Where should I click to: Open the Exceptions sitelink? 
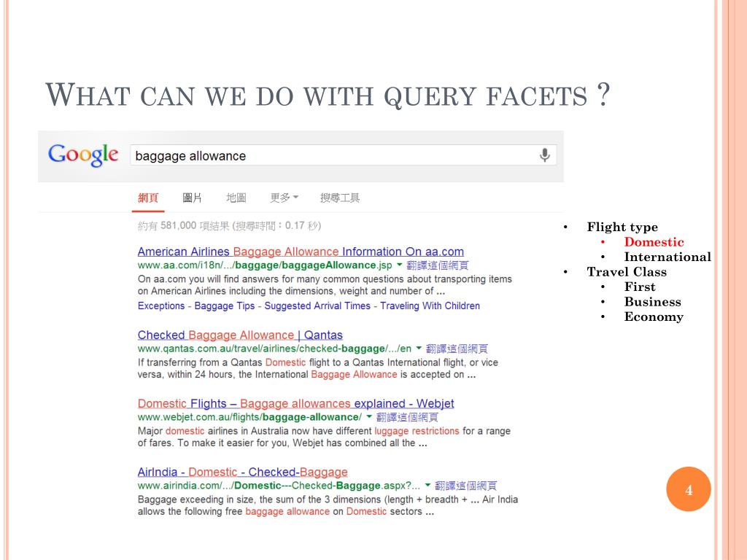[161, 306]
